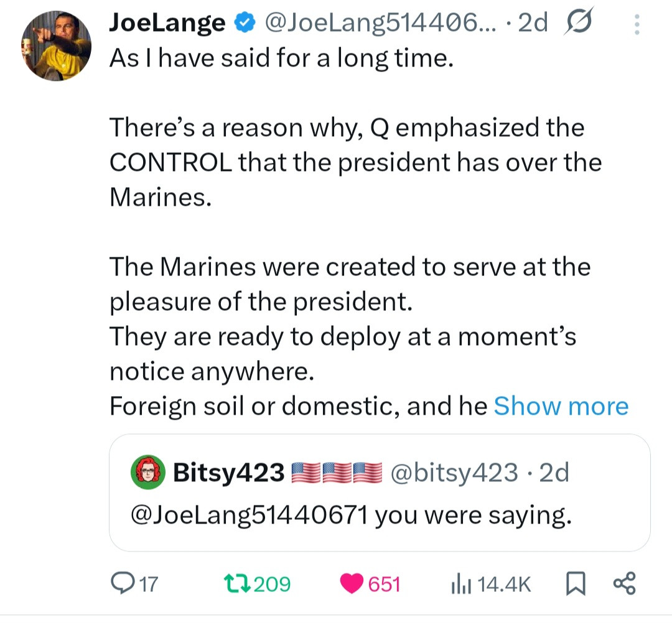The height and width of the screenshot is (623, 672).
Task: Toggle the pink heart like icon
Action: click(x=352, y=584)
